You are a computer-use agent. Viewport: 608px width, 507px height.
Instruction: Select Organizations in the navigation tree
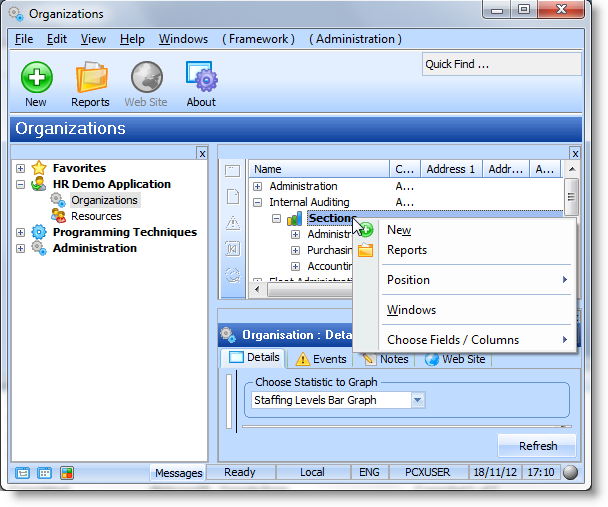point(104,200)
